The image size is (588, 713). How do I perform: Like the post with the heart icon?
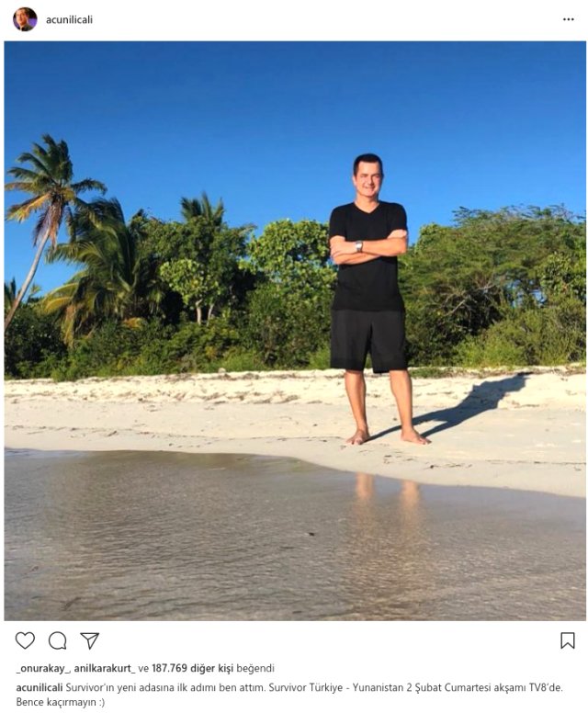25,640
